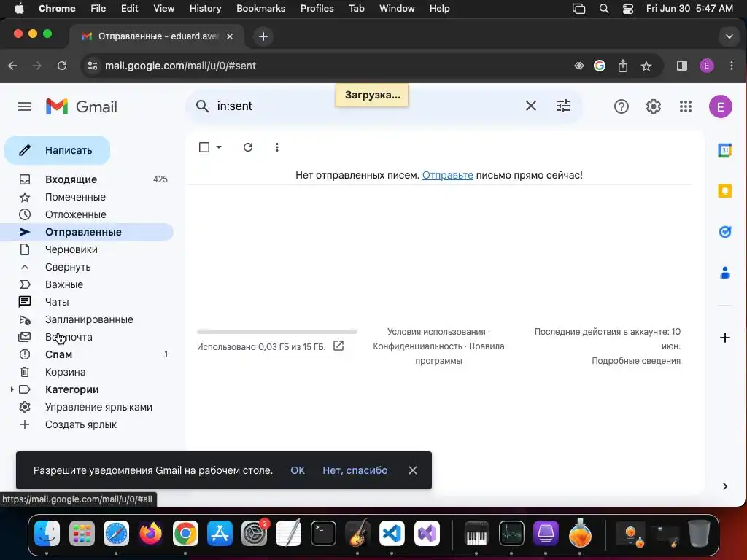Viewport: 747px width, 560px height.
Task: Open the Спам folder
Action: click(x=86, y=355)
